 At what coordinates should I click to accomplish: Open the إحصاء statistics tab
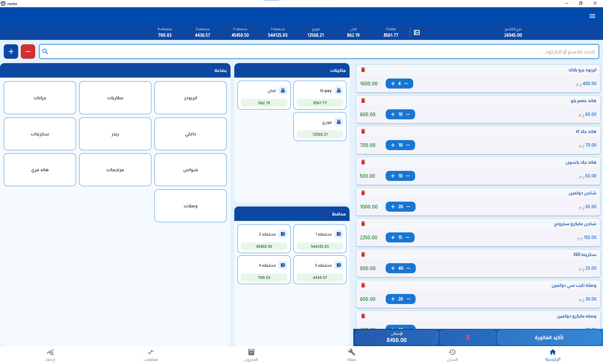[x=50, y=355]
